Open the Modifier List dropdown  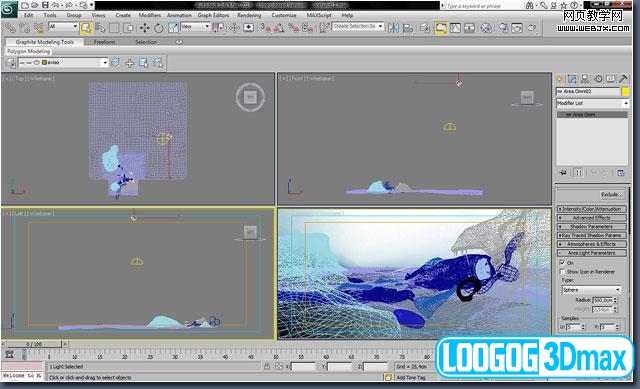click(592, 103)
